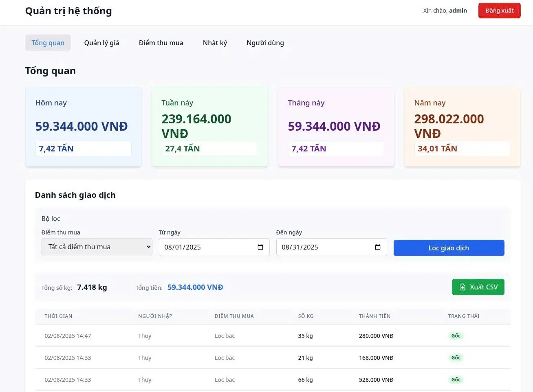Select the Tuần này summary card
This screenshot has width=533, height=392.
point(210,127)
